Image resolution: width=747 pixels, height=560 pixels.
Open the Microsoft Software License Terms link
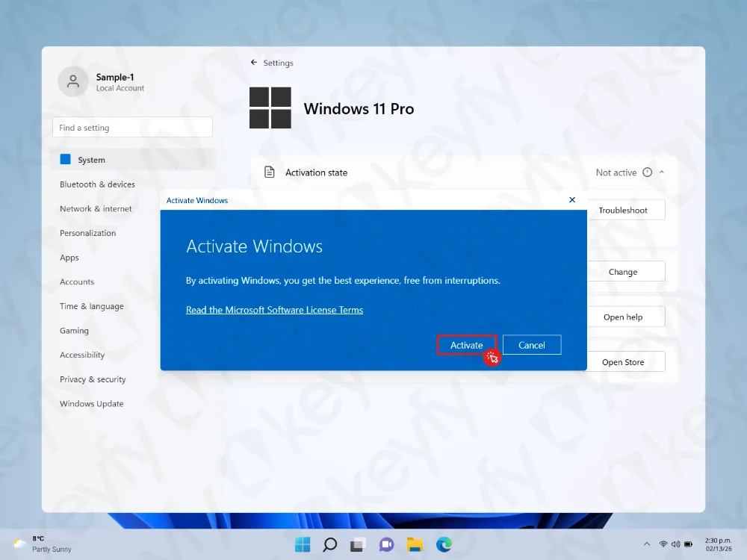pyautogui.click(x=274, y=310)
